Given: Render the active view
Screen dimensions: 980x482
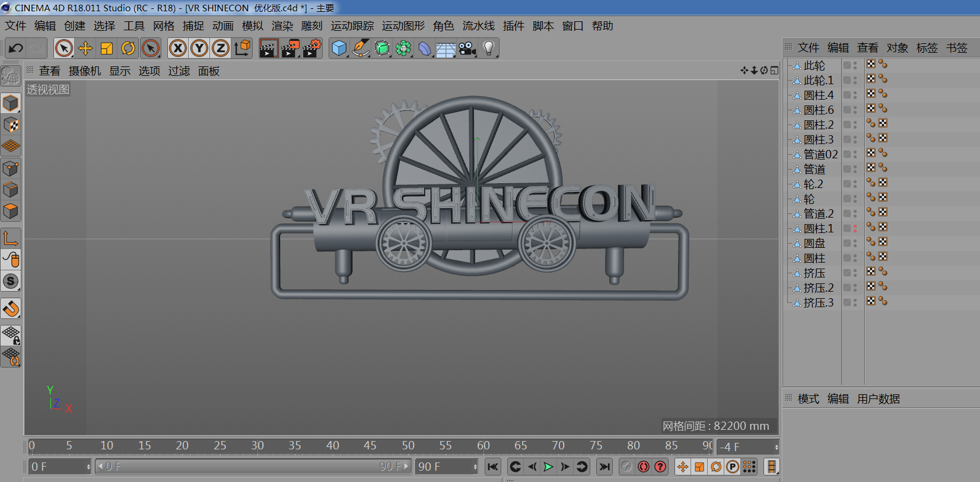Looking at the screenshot, I should [x=268, y=48].
